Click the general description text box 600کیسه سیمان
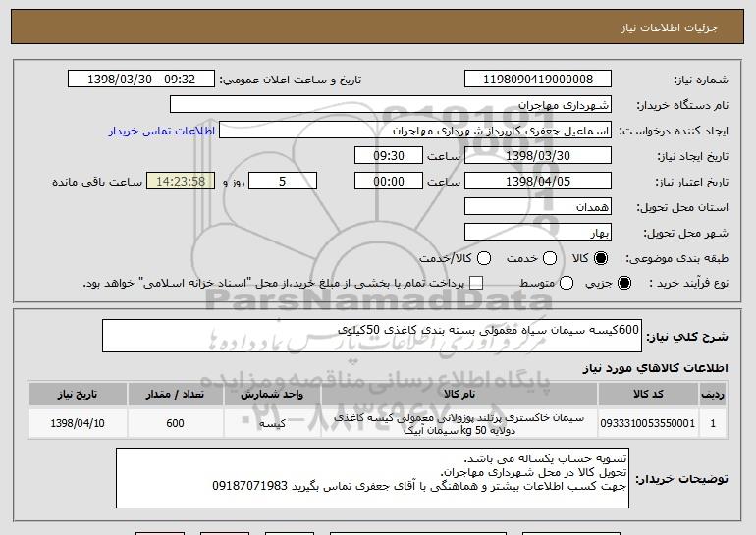This screenshot has width=756, height=535. (x=372, y=336)
